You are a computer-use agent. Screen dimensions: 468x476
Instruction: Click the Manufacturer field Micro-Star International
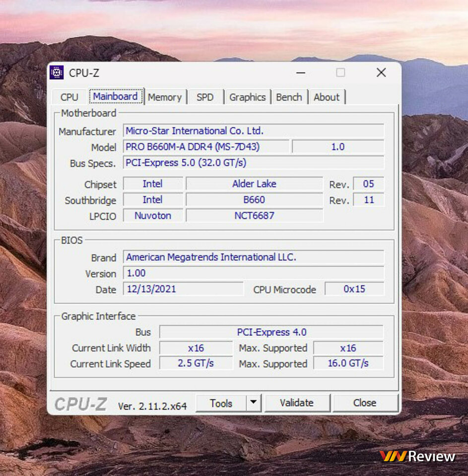[254, 131]
